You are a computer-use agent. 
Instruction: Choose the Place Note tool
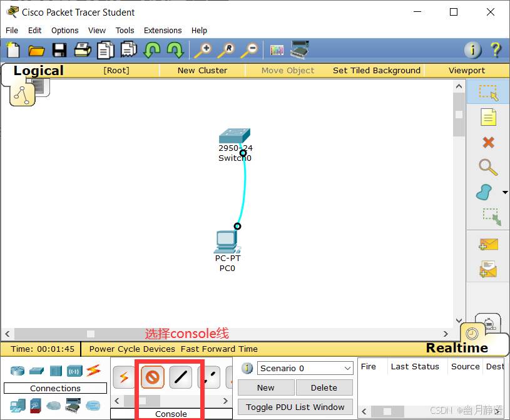pyautogui.click(x=488, y=117)
